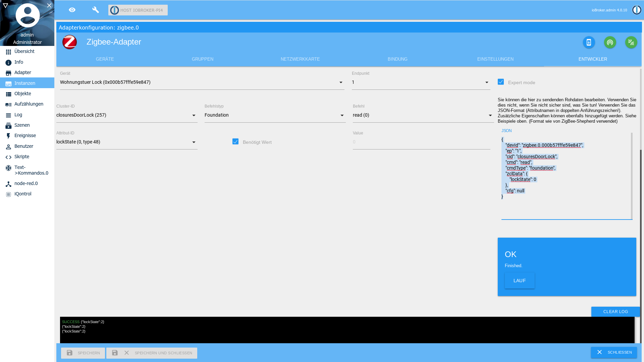Go to Adapter in the sidebar

point(27,73)
